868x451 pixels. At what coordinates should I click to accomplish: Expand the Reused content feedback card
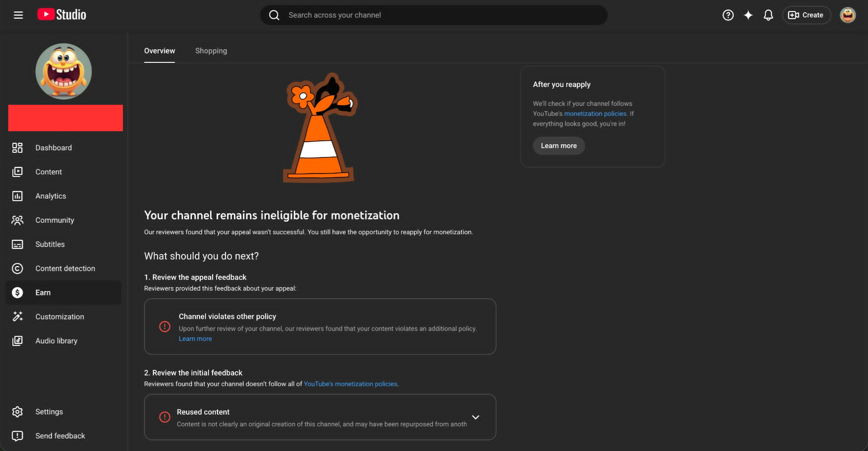(x=476, y=417)
